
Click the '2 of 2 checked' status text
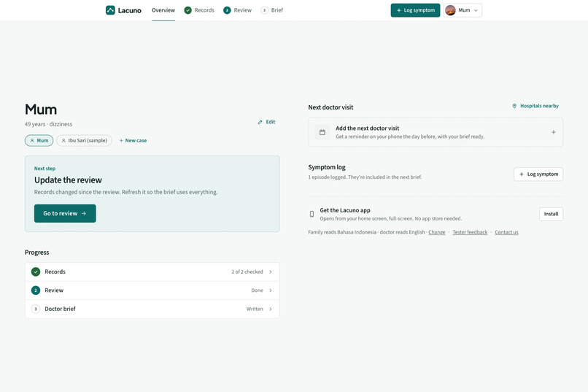pyautogui.click(x=247, y=272)
